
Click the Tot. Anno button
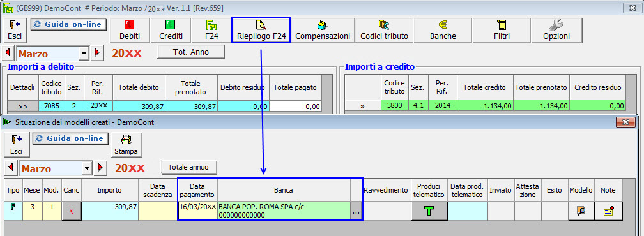tap(191, 52)
